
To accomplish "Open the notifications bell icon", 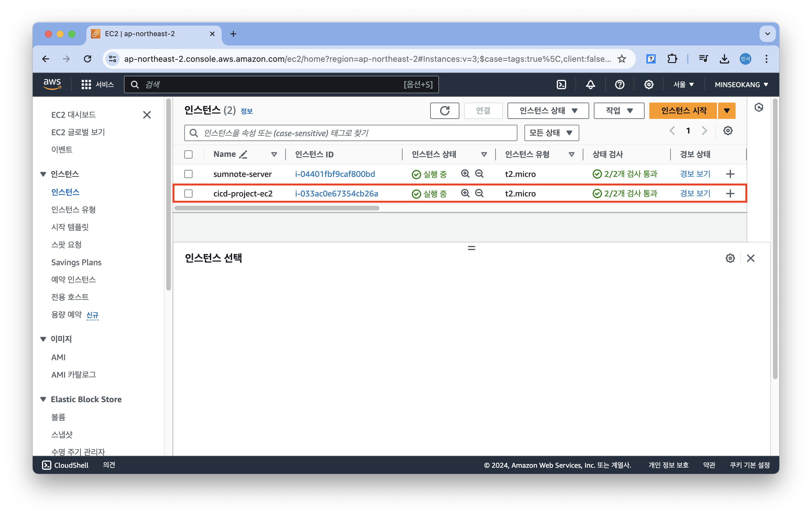I will pos(590,85).
